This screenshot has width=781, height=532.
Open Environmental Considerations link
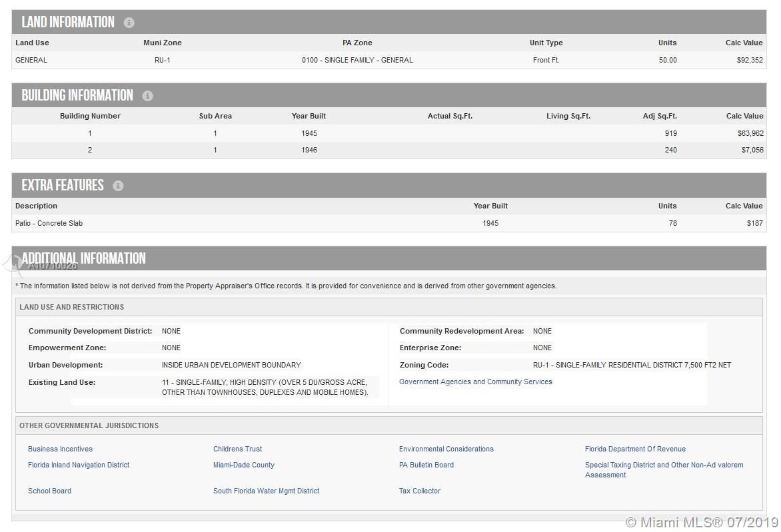coord(446,449)
